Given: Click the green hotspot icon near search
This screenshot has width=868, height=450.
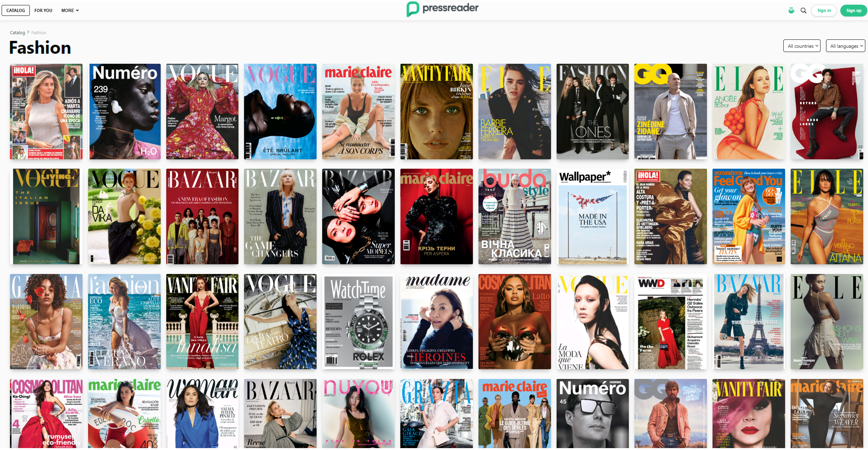Looking at the screenshot, I should tap(791, 10).
